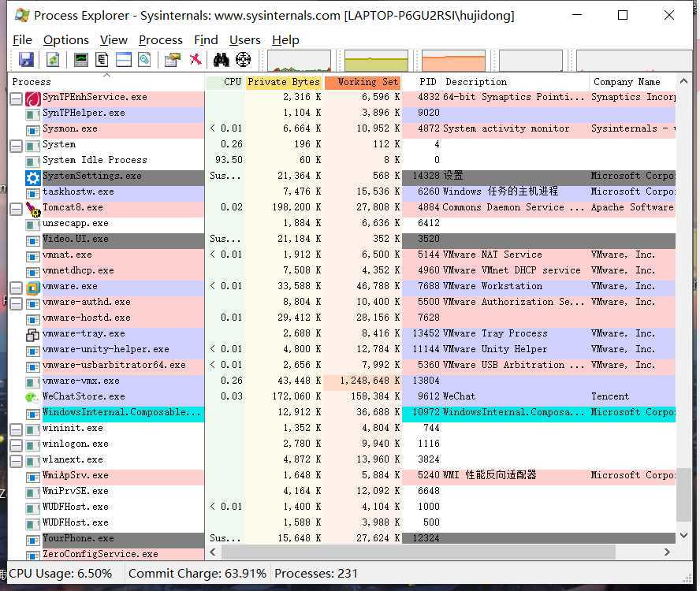Image resolution: width=700 pixels, height=591 pixels.
Task: Collapse the SynTPEnhService.exe tree node
Action: [x=16, y=98]
